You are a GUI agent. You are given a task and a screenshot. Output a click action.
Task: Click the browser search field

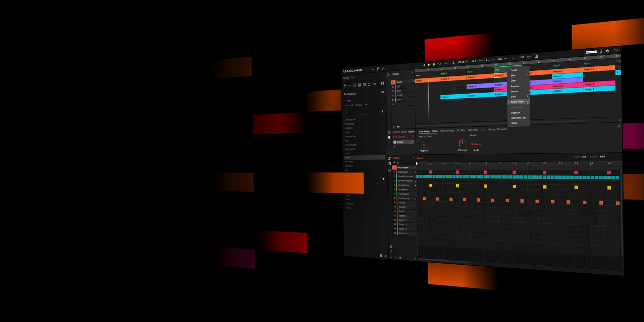pos(362,112)
